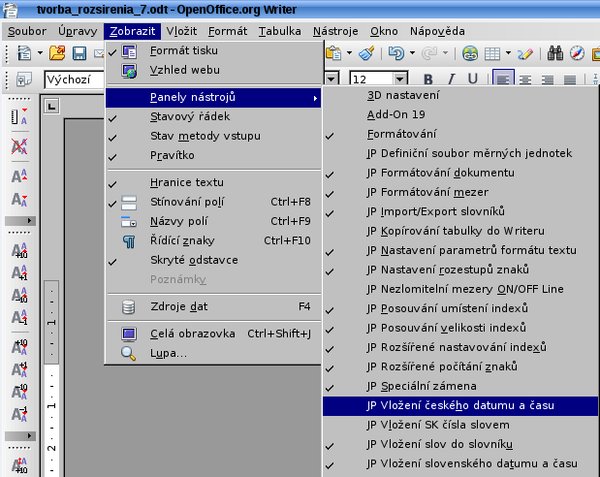
Task: Toggle the Formátování toolbar
Action: 460,134
